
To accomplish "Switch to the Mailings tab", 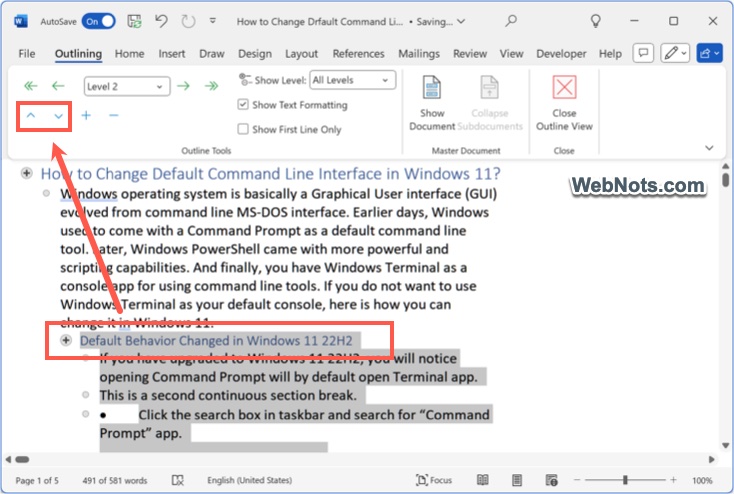I will point(419,54).
